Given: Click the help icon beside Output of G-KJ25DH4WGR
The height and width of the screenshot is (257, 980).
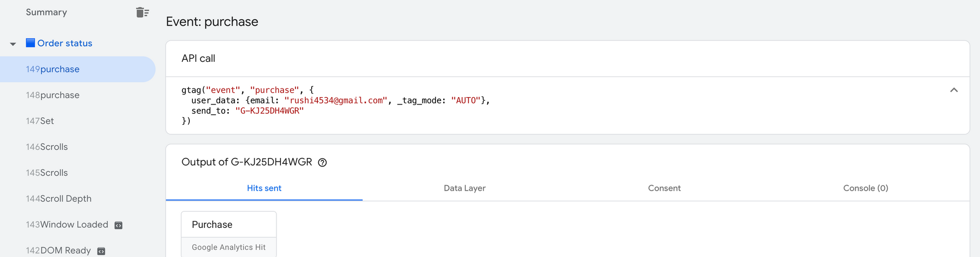Looking at the screenshot, I should (322, 162).
